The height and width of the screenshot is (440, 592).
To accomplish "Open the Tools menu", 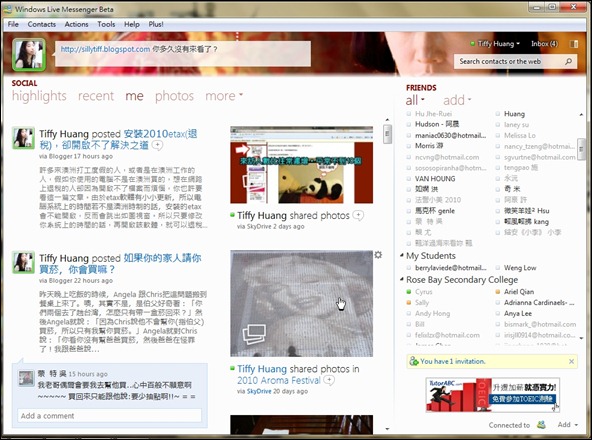I will pyautogui.click(x=106, y=24).
